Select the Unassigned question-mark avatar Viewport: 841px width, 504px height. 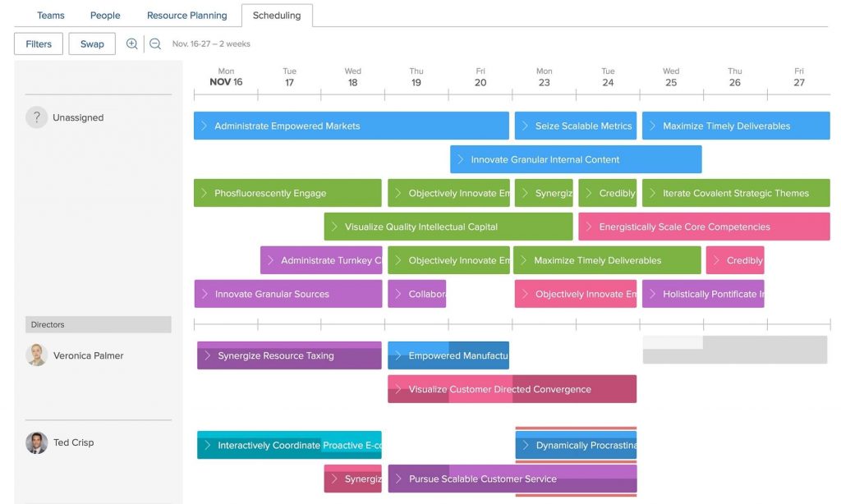click(37, 117)
